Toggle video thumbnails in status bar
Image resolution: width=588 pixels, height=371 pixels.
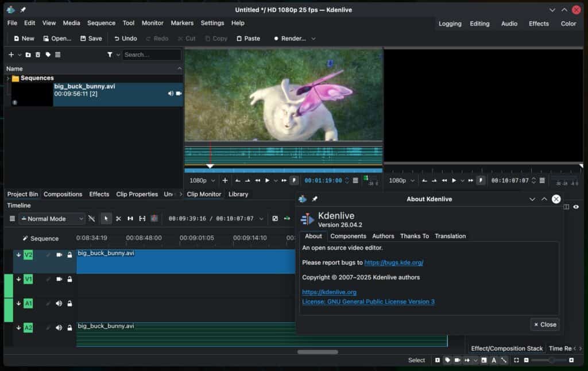457,360
